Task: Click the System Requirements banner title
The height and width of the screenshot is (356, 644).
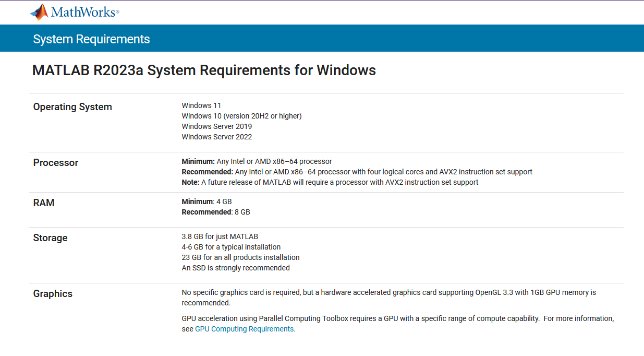Action: tap(91, 39)
